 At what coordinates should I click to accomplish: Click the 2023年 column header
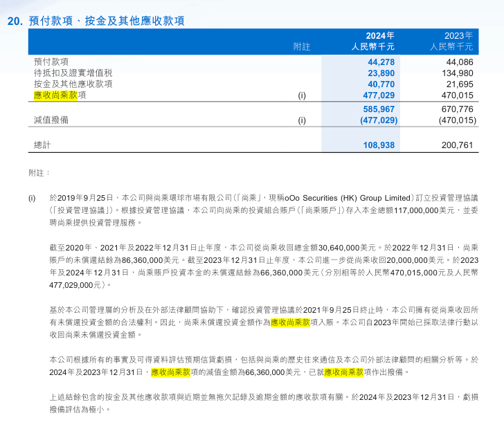[x=458, y=35]
